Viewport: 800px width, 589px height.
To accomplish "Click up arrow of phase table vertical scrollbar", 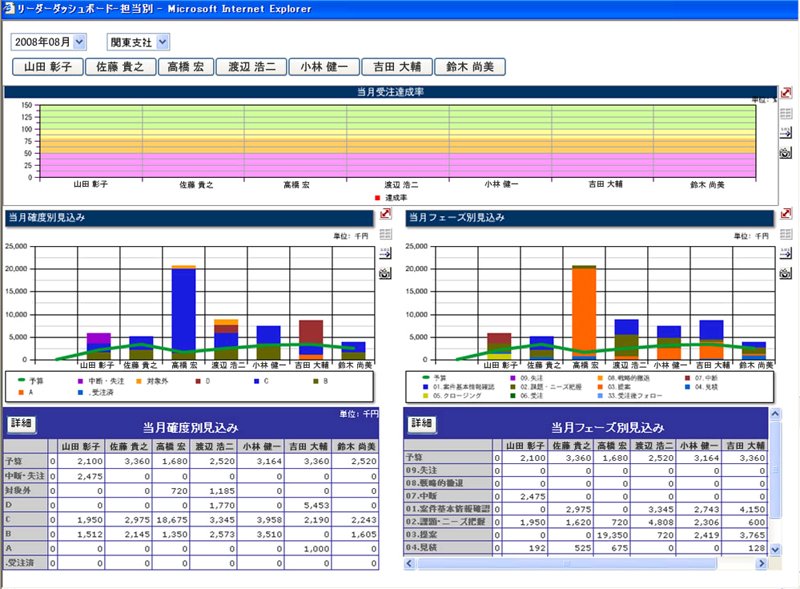I will [775, 413].
